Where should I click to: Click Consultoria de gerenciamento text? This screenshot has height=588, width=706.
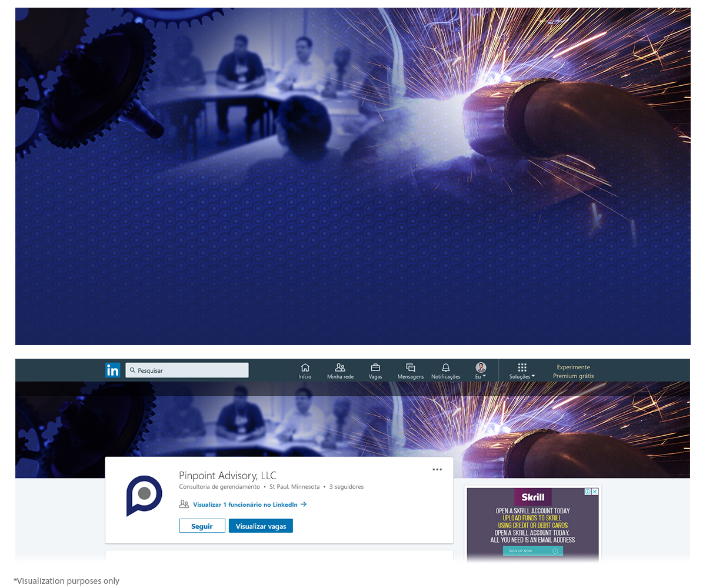tap(219, 487)
